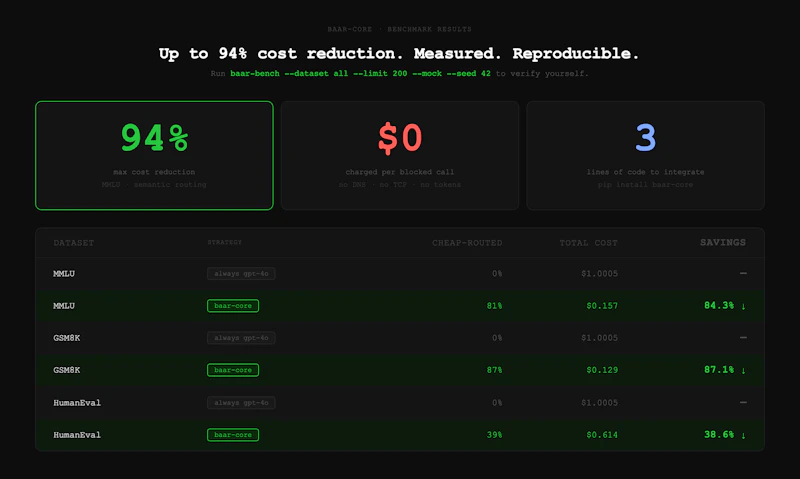Click the 87% cheap-routed value
Viewport: 800px width, 479px height.
[x=494, y=370]
